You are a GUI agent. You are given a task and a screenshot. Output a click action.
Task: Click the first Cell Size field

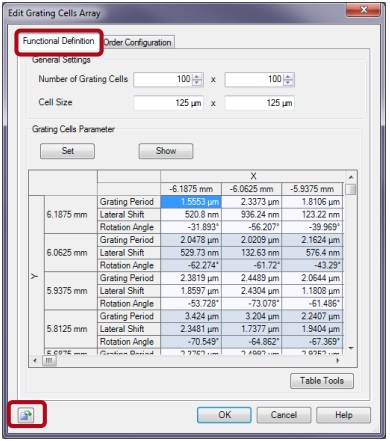coord(168,103)
